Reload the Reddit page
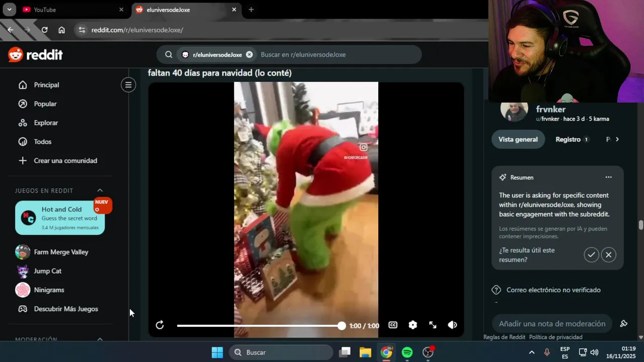This screenshot has height=362, width=644. (44, 30)
